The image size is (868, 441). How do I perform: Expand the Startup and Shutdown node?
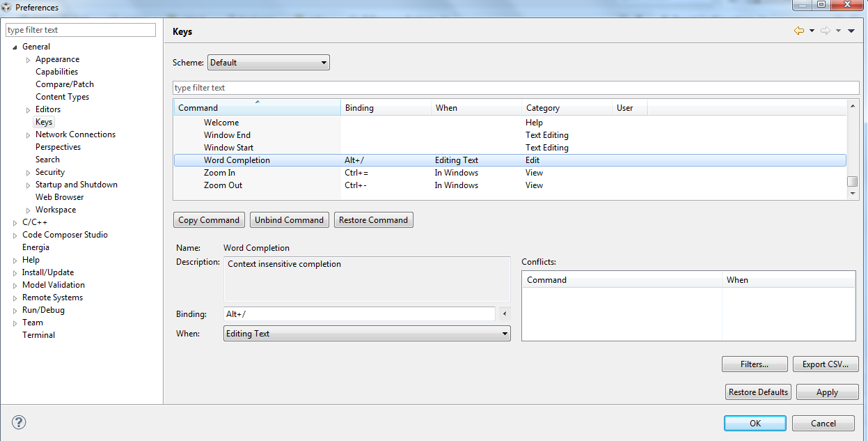tap(29, 185)
